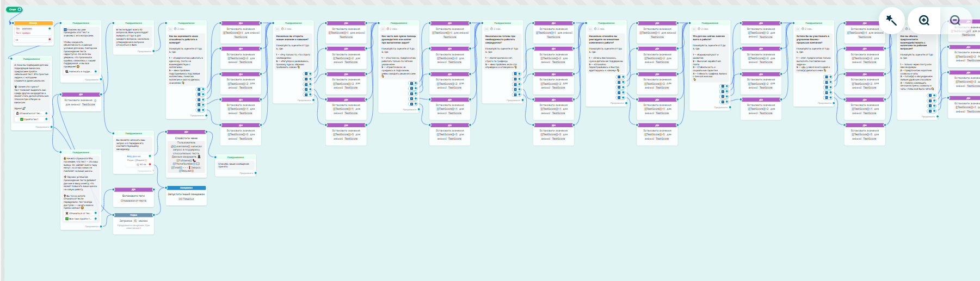The width and height of the screenshot is (980, 281).
Task: Click the 'Написать в подде...' reply button
Action: click(79, 71)
